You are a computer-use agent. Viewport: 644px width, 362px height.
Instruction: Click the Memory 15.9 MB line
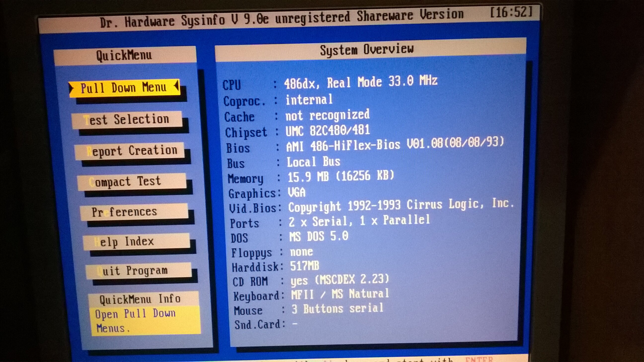pos(340,176)
